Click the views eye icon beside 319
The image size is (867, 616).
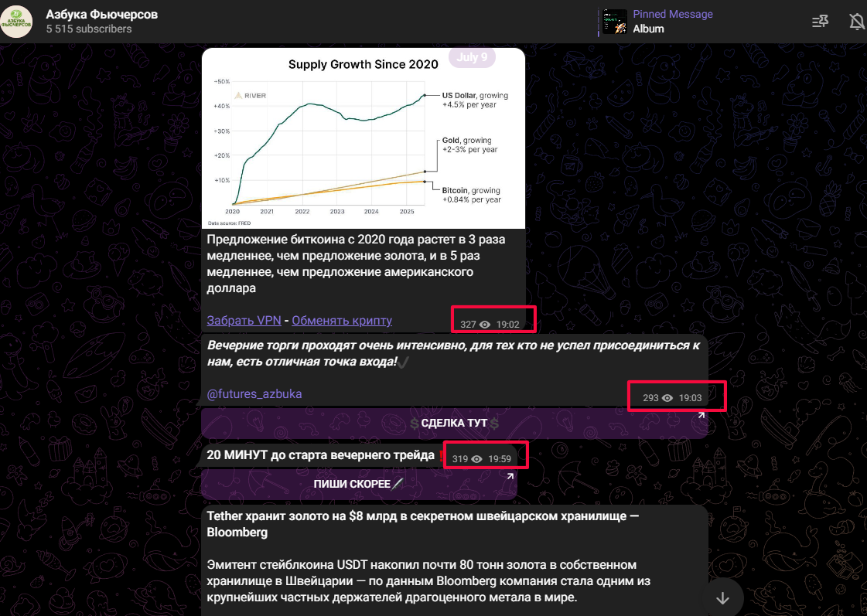[476, 458]
